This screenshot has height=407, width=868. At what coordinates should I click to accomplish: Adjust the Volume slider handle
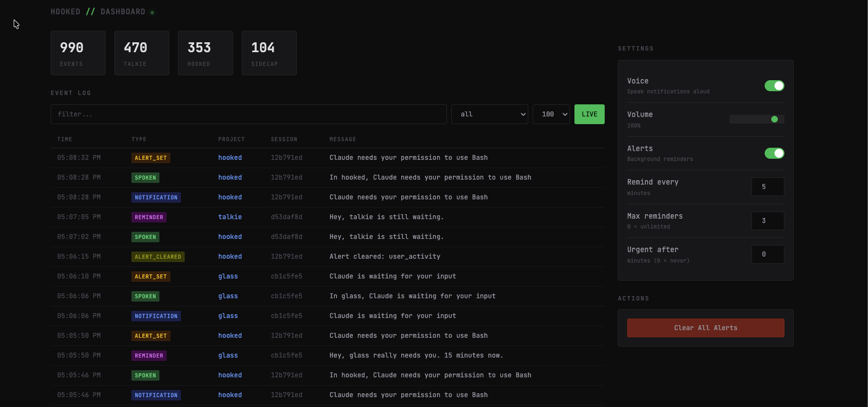775,119
